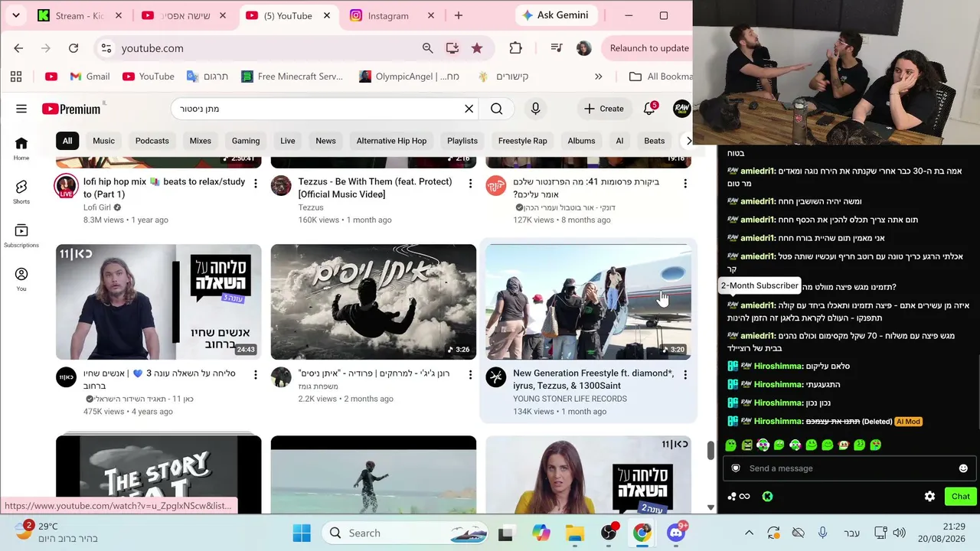Open more options for lofi hip hop mix video
The image size is (980, 551).
pos(256,184)
